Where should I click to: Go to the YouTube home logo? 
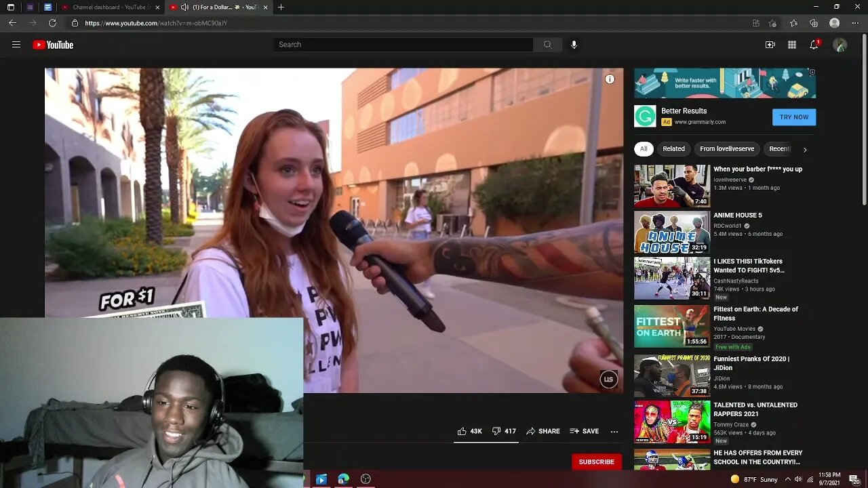(x=53, y=45)
